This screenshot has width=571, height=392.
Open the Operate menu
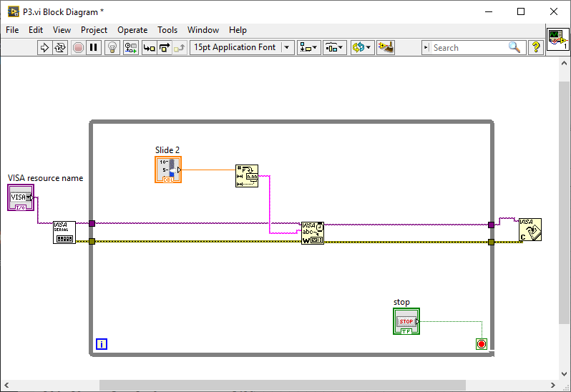[132, 30]
